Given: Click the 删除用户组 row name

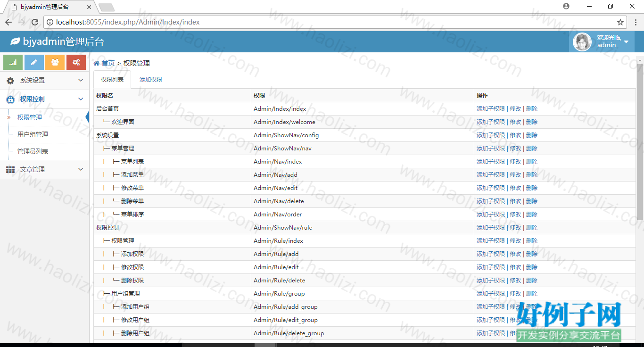Looking at the screenshot, I should [135, 333].
